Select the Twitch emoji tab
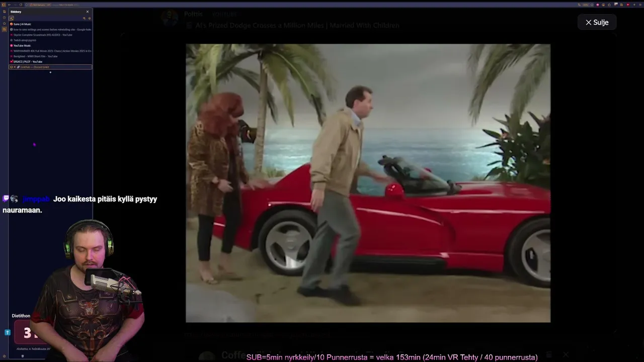 point(50,40)
